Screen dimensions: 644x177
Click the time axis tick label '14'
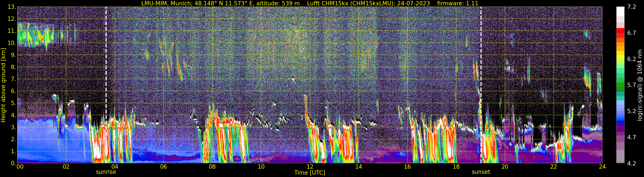point(358,167)
